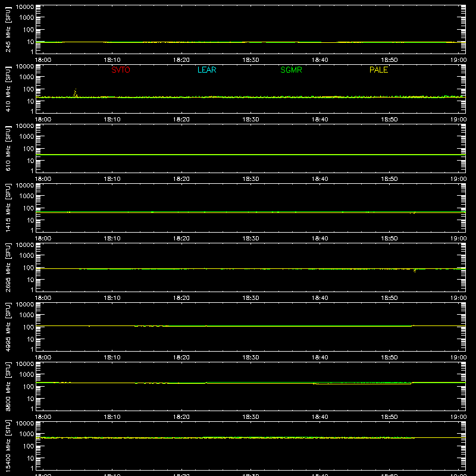The image size is (476, 476).
Task: Click the yellow PALE station legend label
Action: (378, 70)
